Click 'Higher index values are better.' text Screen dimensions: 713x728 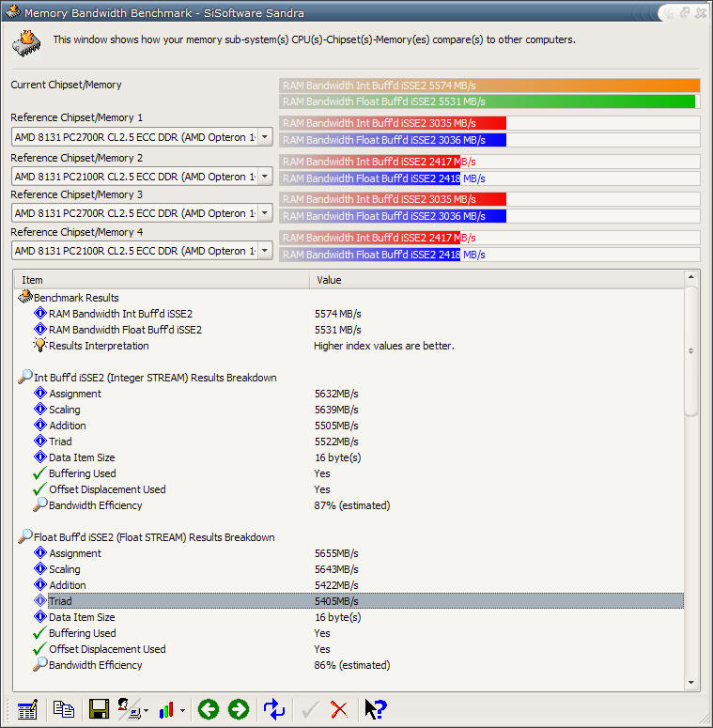384,346
